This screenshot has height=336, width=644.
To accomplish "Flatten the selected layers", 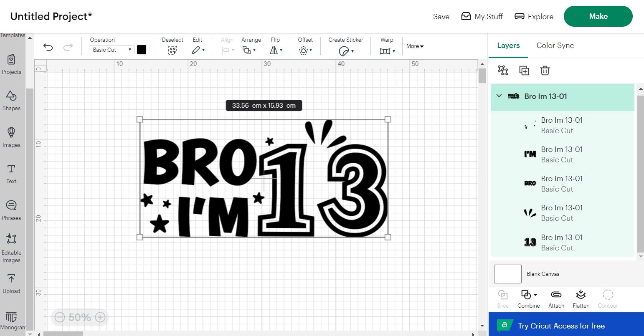I will 581,297.
